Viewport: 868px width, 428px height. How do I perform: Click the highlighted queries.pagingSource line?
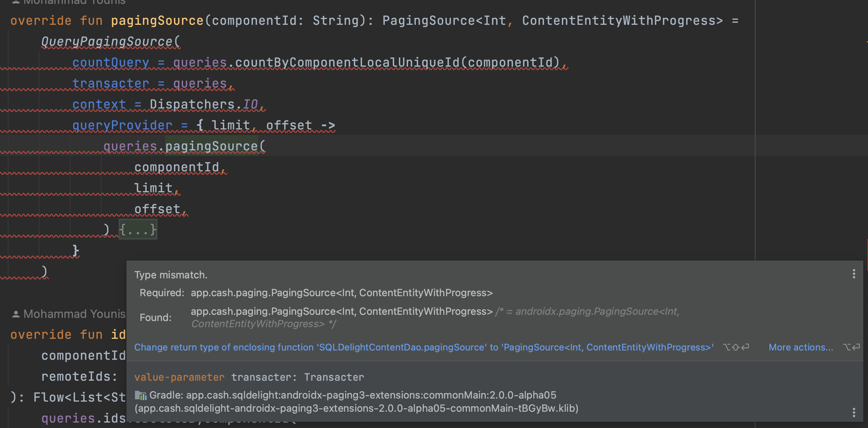[184, 146]
